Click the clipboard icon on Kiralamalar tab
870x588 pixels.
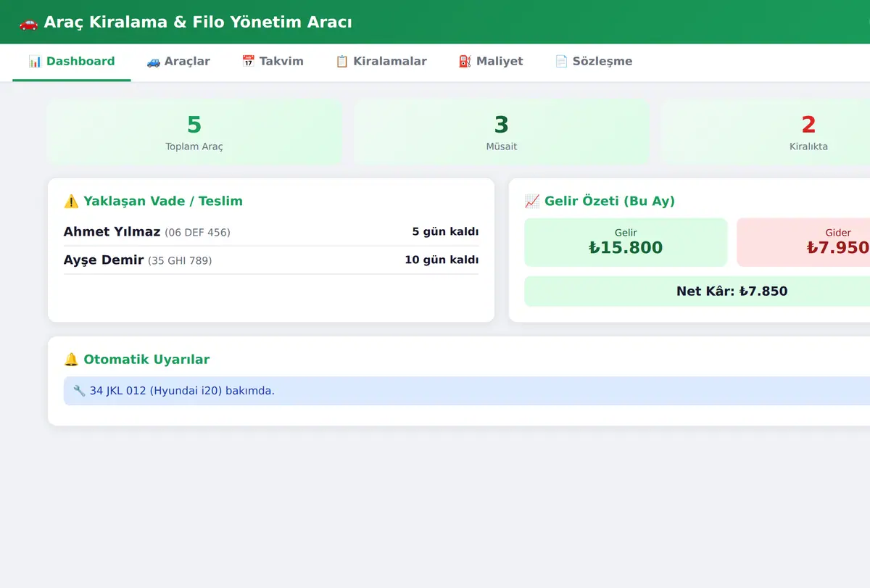pos(341,62)
